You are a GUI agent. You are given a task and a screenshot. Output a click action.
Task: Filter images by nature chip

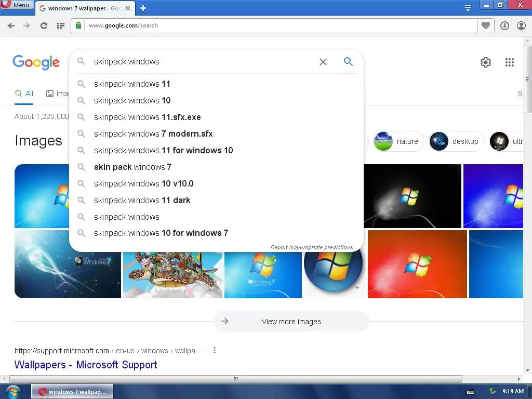coord(398,141)
